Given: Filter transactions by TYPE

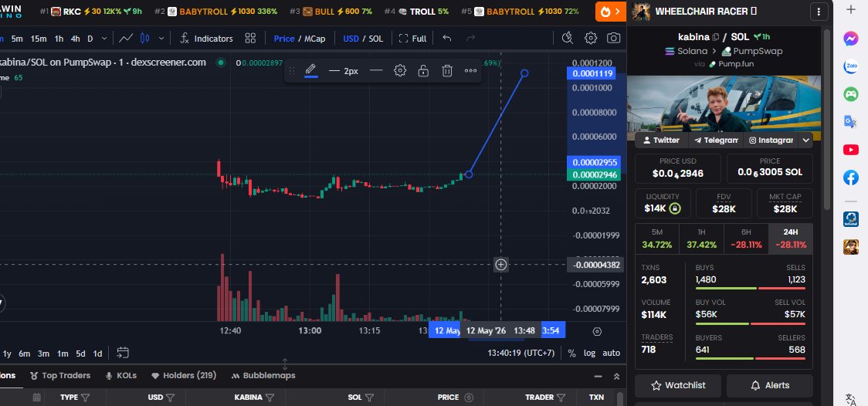Looking at the screenshot, I should point(85,398).
